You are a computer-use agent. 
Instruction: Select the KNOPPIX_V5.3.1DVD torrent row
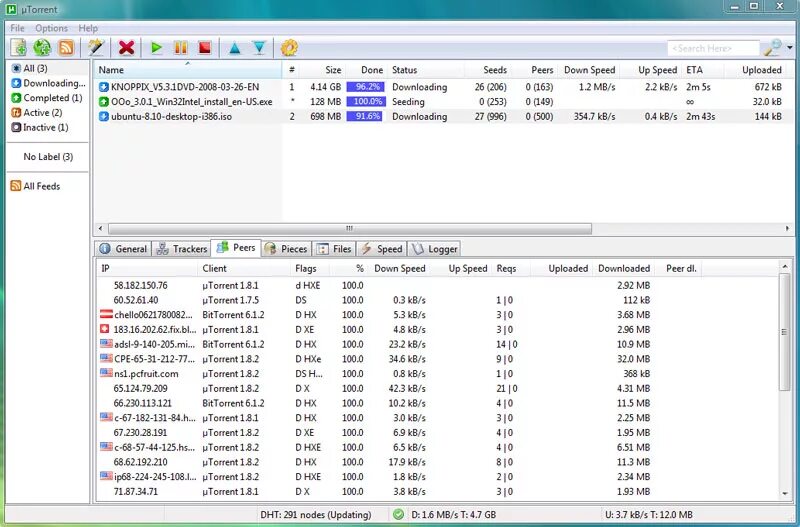[444, 87]
